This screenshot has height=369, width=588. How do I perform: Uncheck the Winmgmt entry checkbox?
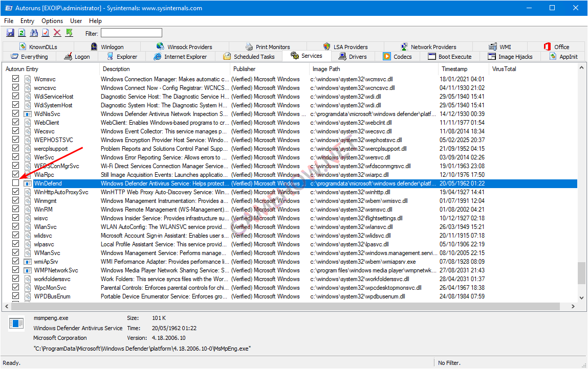[x=15, y=200]
